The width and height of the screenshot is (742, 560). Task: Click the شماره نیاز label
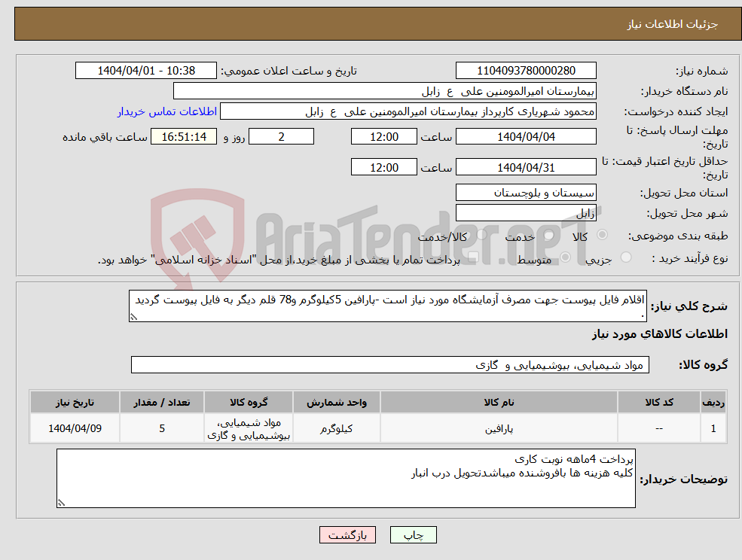(702, 71)
